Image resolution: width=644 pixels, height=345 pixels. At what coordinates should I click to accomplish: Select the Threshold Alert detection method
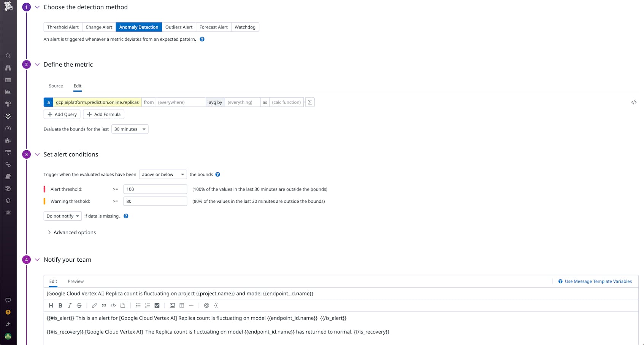tap(62, 27)
